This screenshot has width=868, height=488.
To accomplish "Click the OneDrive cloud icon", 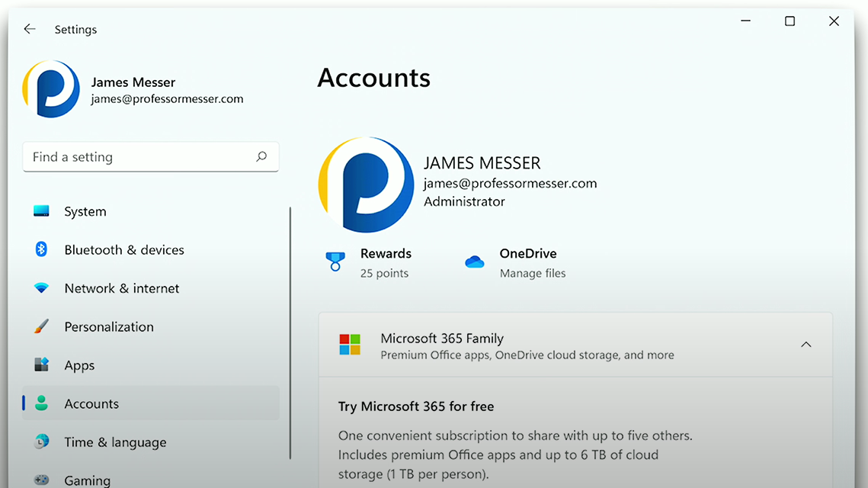I will (475, 262).
